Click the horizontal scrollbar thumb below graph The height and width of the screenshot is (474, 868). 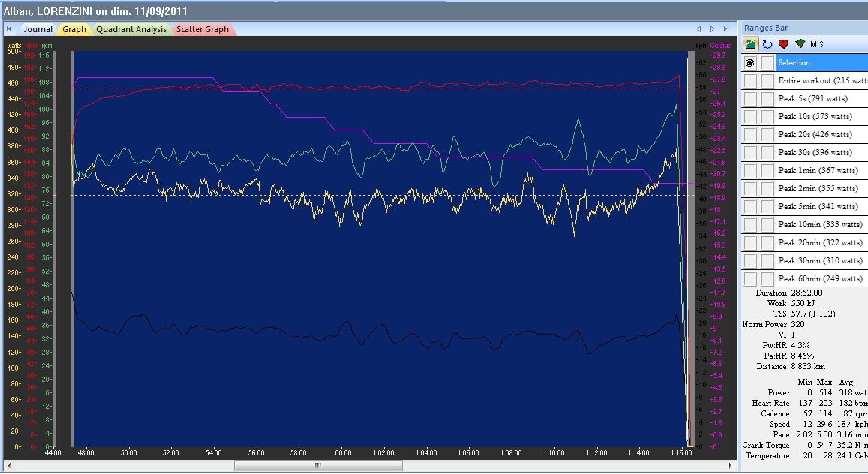click(318, 466)
